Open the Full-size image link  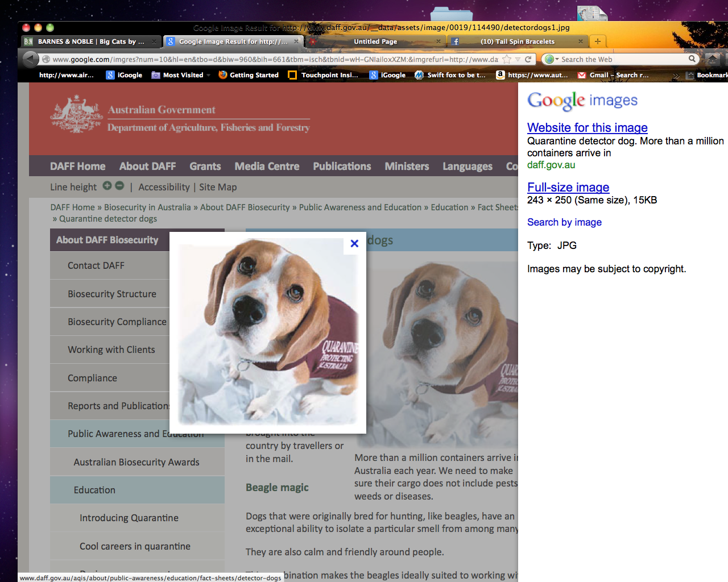pyautogui.click(x=568, y=187)
